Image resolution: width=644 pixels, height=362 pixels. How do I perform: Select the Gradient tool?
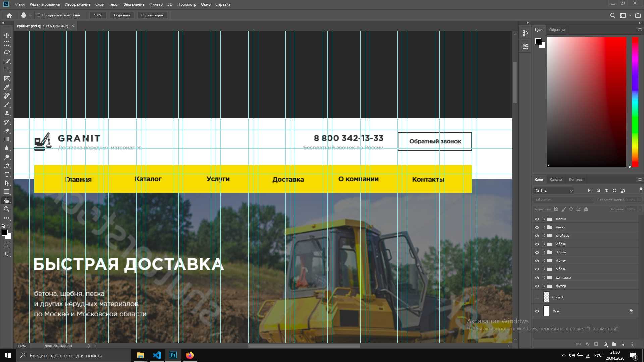[7, 139]
